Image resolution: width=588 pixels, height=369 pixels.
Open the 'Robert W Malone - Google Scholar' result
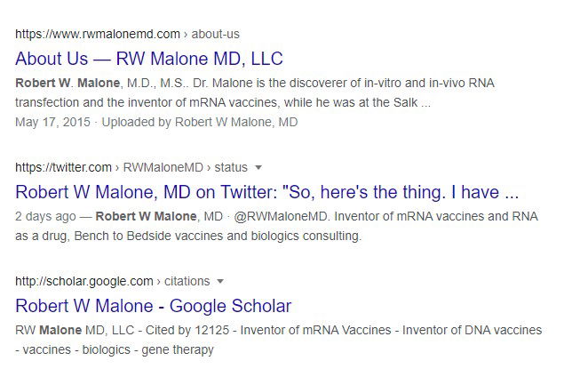[153, 306]
